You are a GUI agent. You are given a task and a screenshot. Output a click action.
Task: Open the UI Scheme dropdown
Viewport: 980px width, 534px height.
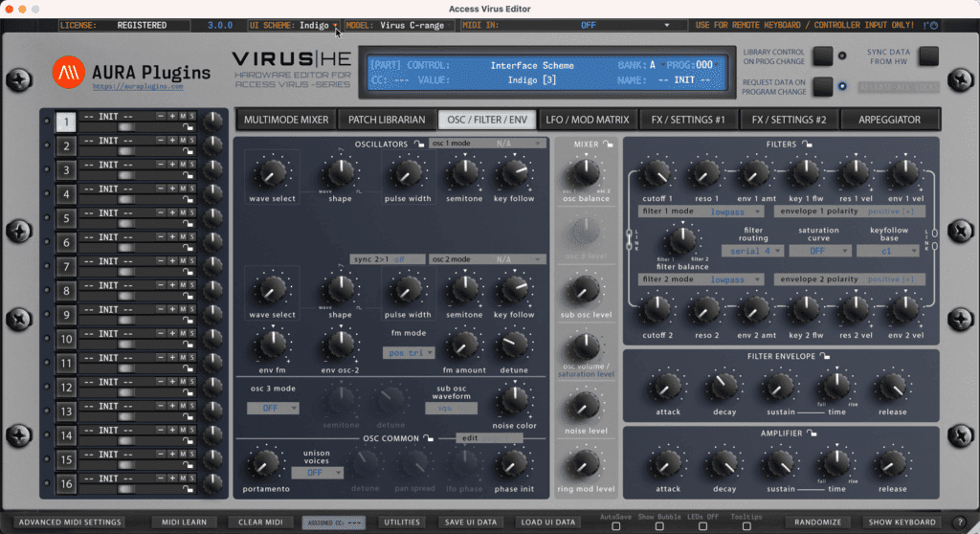click(293, 26)
